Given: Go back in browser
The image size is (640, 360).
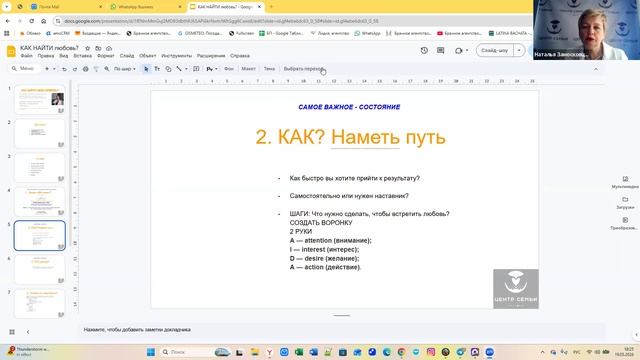Looking at the screenshot, I should (x=8, y=21).
